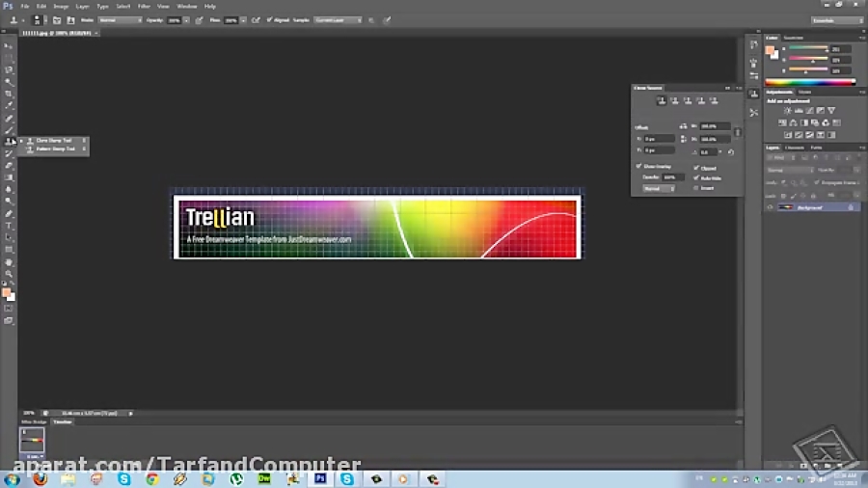Open the Curves adjustment icon
Screen dimensions: 868x488
click(x=809, y=111)
